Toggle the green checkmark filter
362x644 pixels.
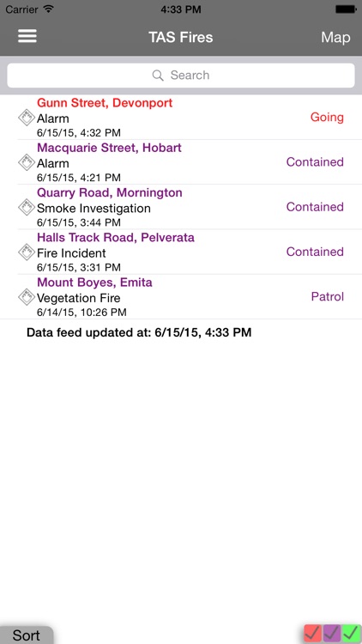(x=351, y=634)
